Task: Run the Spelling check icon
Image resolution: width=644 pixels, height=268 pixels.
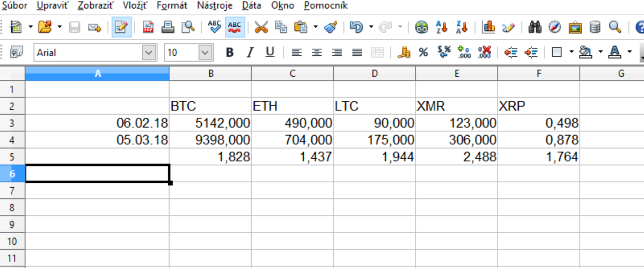Action: [x=215, y=27]
